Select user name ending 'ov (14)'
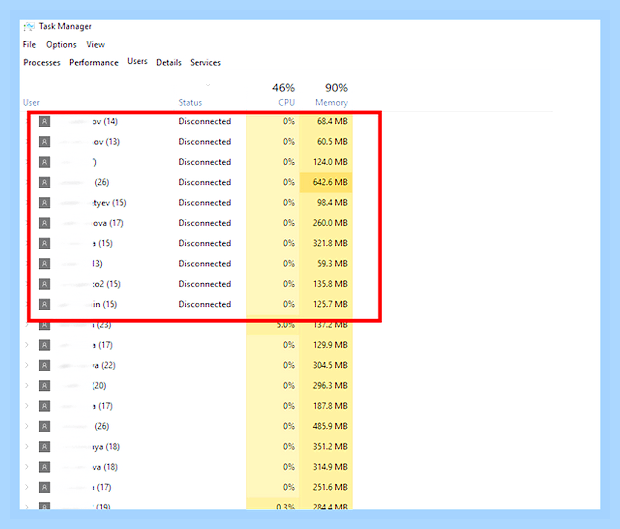The width and height of the screenshot is (620, 529). (105, 121)
